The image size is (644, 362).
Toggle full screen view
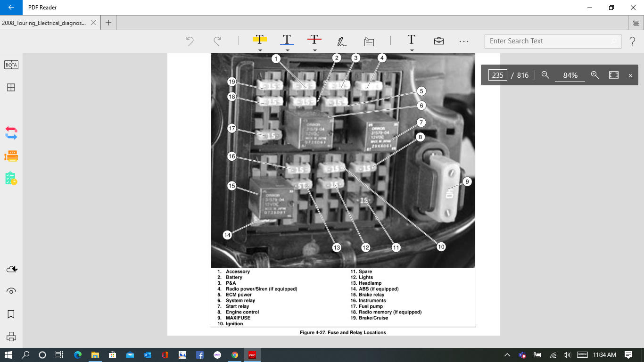pyautogui.click(x=613, y=75)
